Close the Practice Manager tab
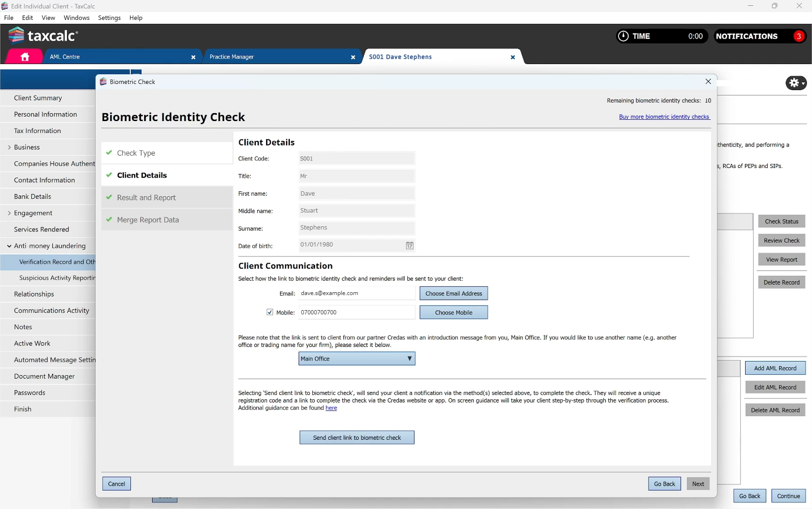Image resolution: width=812 pixels, height=509 pixels. click(x=353, y=57)
